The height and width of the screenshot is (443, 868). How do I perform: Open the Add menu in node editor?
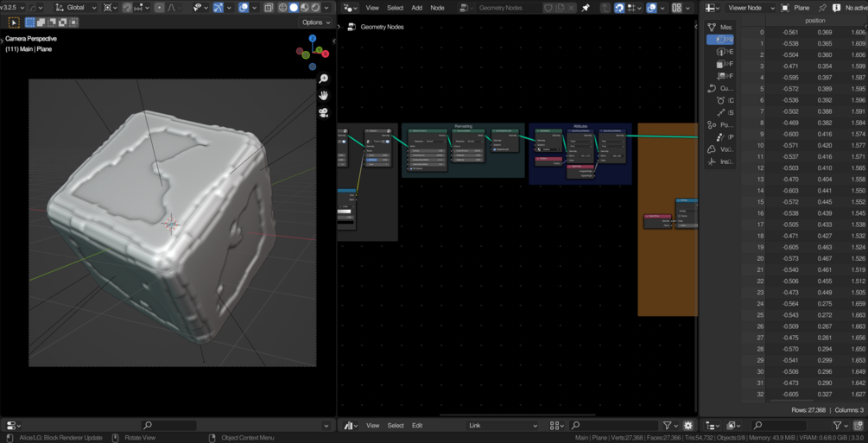coord(416,8)
